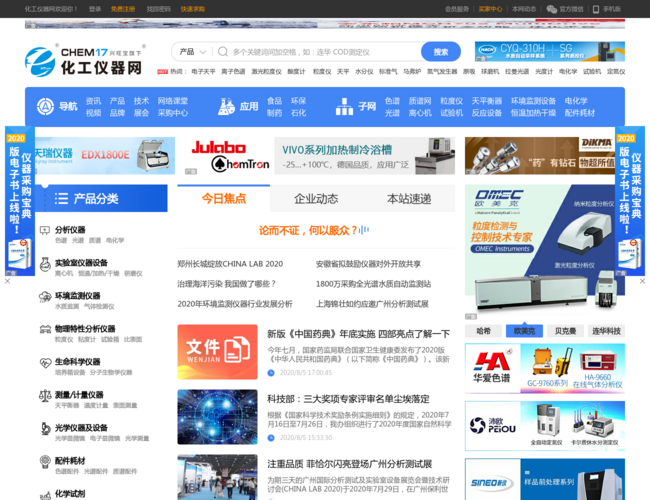Click the 分析仪器 category icon
The image size is (650, 500).
coord(45,230)
